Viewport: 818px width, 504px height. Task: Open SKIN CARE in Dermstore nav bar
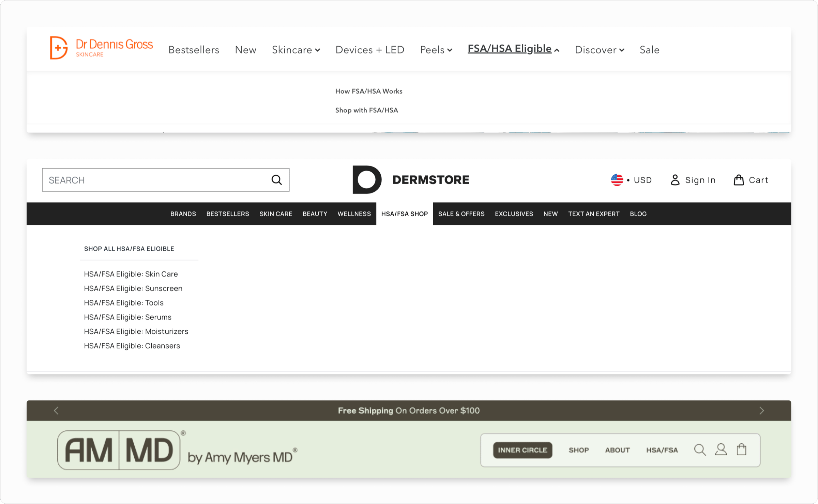[276, 214]
